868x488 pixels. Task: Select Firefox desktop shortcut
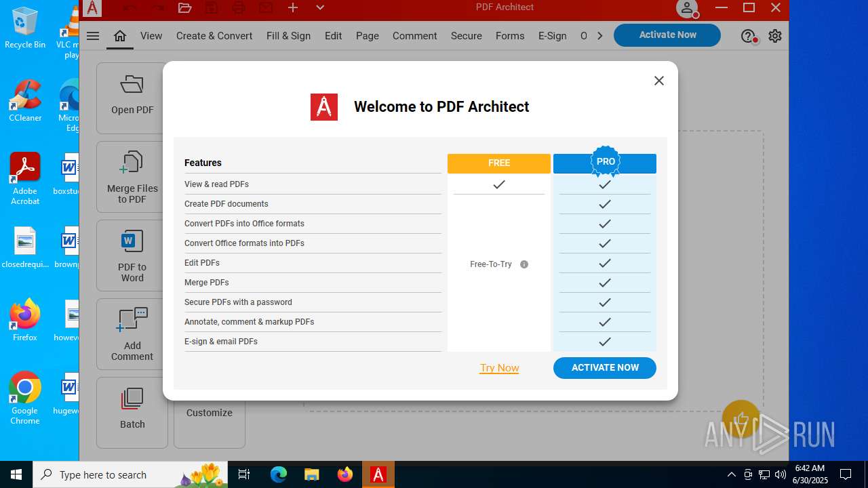point(25,320)
